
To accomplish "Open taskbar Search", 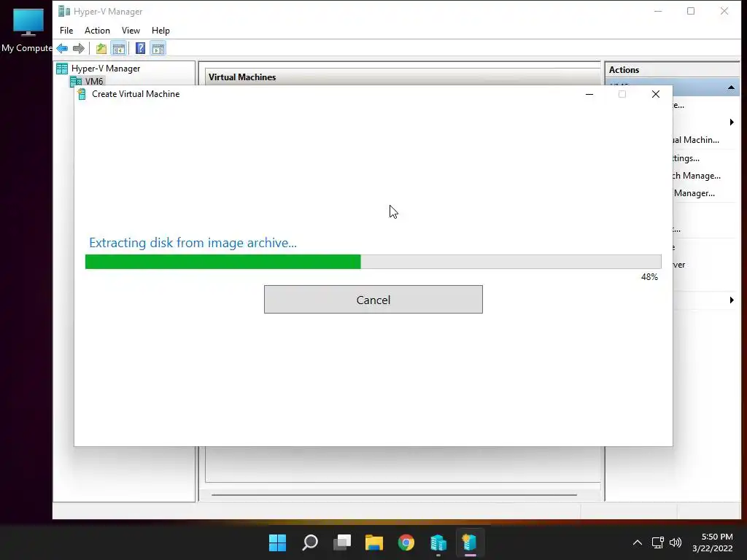I will pos(309,542).
